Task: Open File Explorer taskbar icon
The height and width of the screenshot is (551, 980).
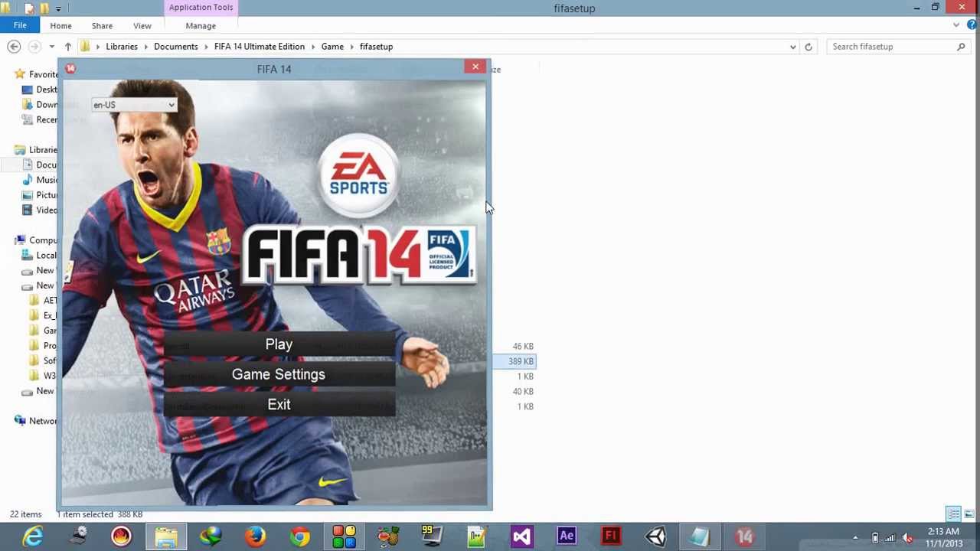Action: click(166, 536)
